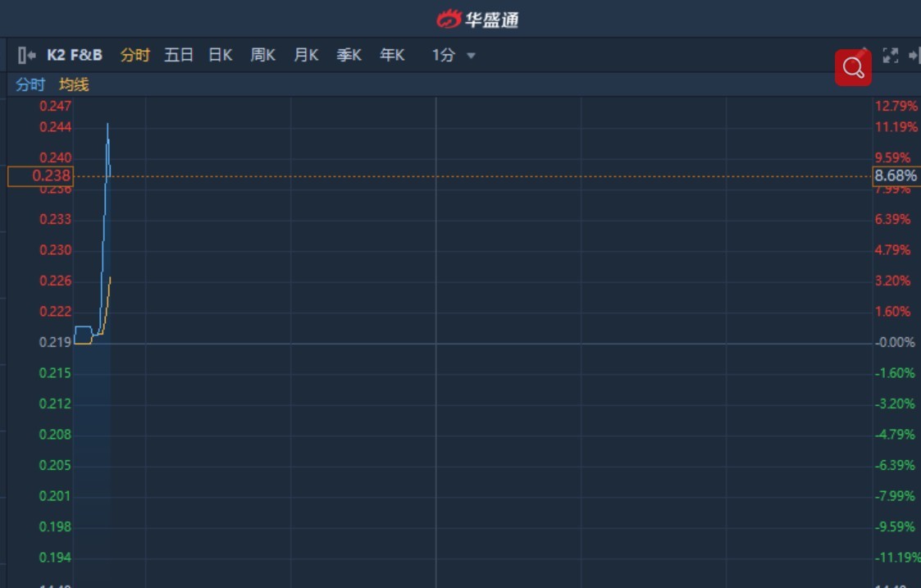Click the -4.79% green percentage label
The width and height of the screenshot is (921, 588).
(x=895, y=435)
